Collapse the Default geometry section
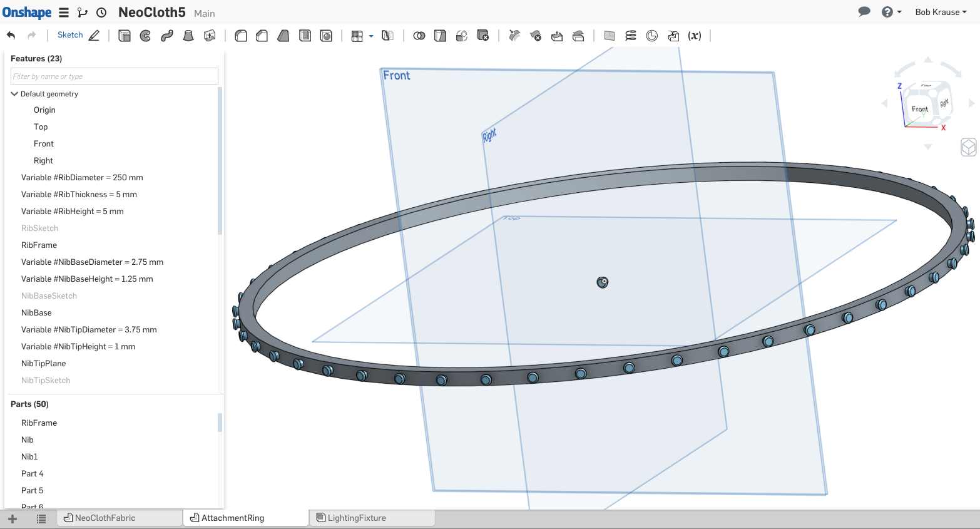 tap(14, 94)
